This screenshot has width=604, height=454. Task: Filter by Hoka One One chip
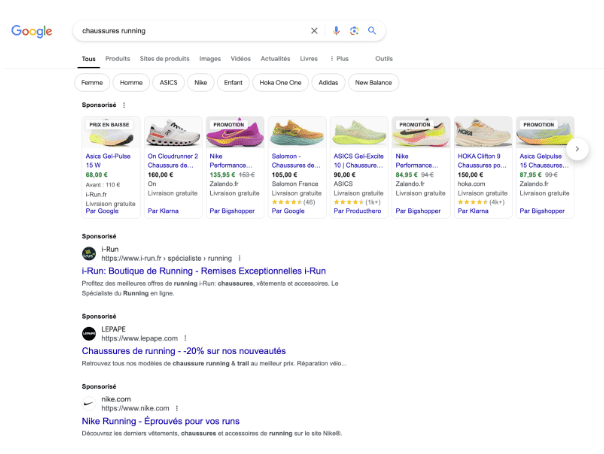[x=280, y=82]
